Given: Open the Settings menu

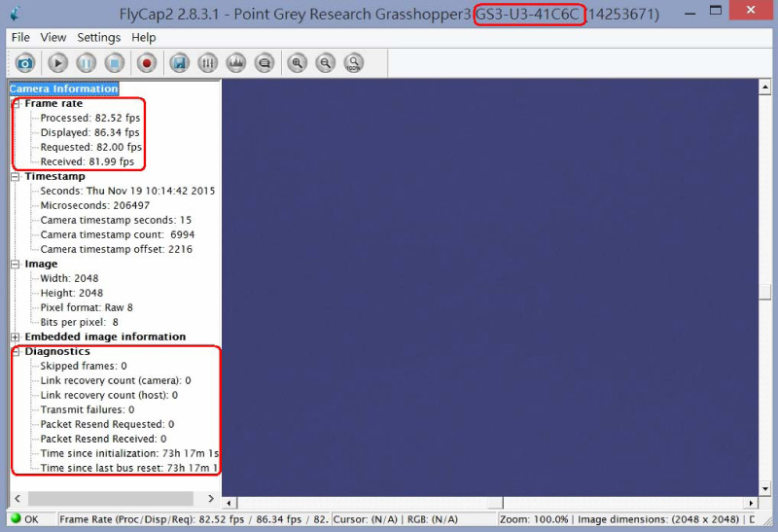Looking at the screenshot, I should tap(98, 37).
